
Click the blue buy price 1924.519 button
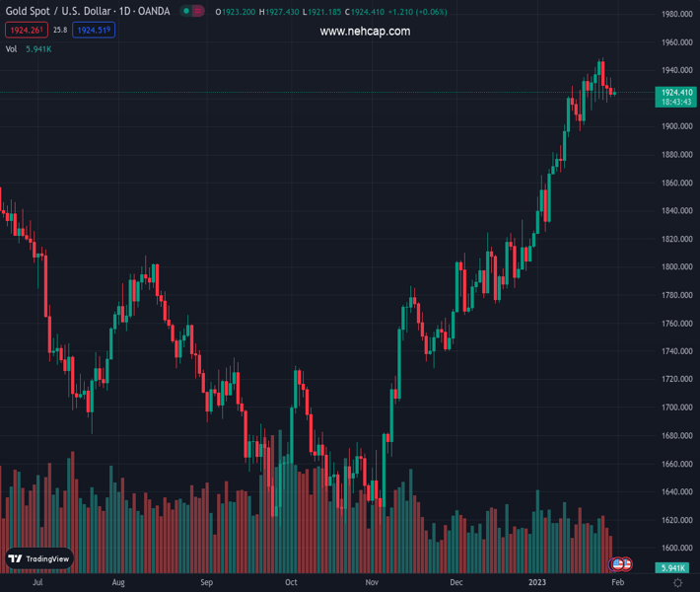tap(95, 31)
